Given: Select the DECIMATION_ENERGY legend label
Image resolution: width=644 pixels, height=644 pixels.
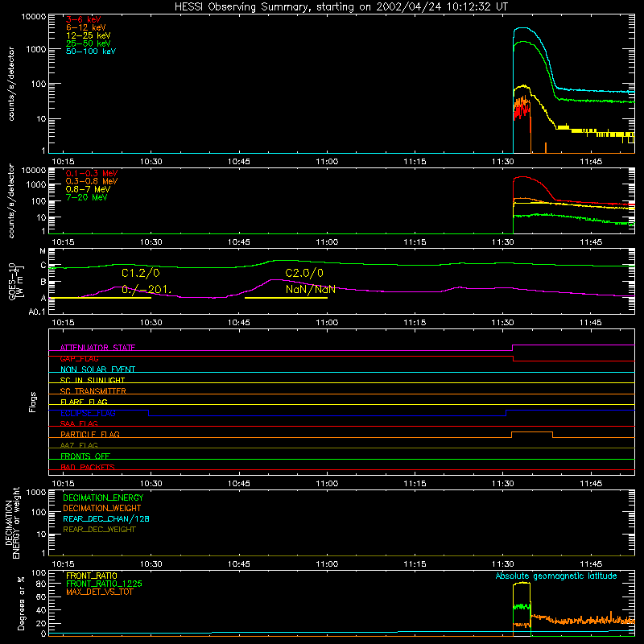Looking at the screenshot, I should 103,497.
